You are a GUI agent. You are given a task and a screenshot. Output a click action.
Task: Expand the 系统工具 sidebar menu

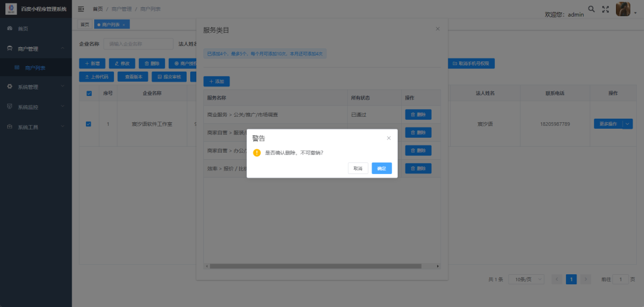coord(36,127)
